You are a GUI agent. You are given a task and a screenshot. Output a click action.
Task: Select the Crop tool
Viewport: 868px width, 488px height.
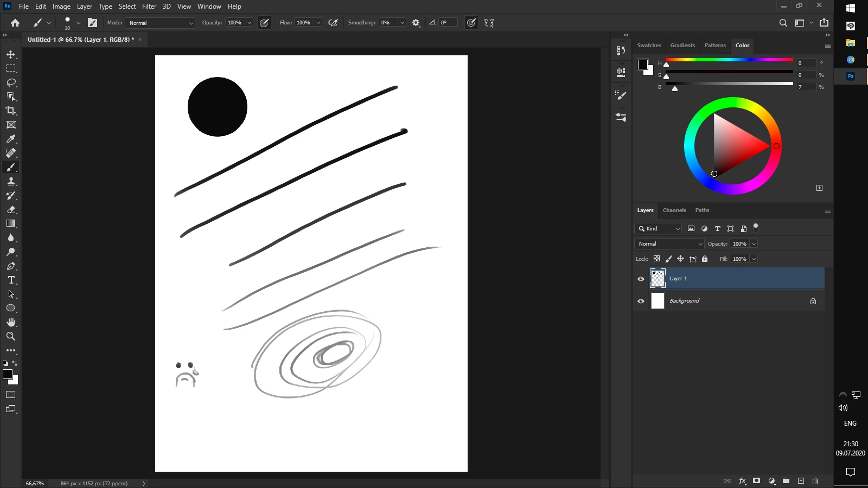[x=11, y=111]
